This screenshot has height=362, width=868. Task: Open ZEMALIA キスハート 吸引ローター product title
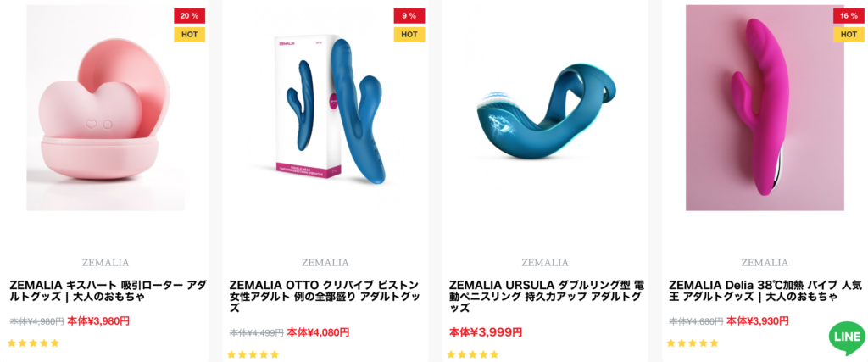tap(108, 291)
